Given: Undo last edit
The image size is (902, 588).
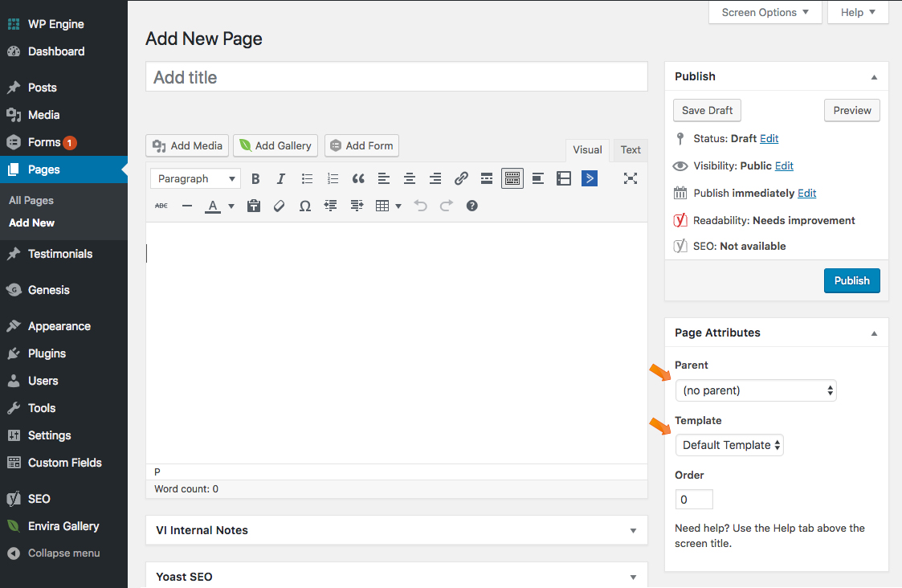Looking at the screenshot, I should [x=421, y=206].
